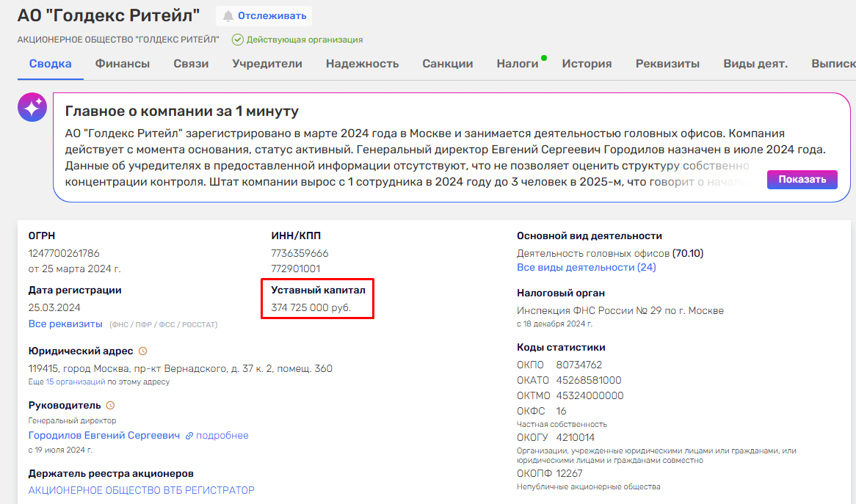Open Все виды деятельности (24) link
Screen dimensions: 856x504
pyautogui.click(x=587, y=267)
